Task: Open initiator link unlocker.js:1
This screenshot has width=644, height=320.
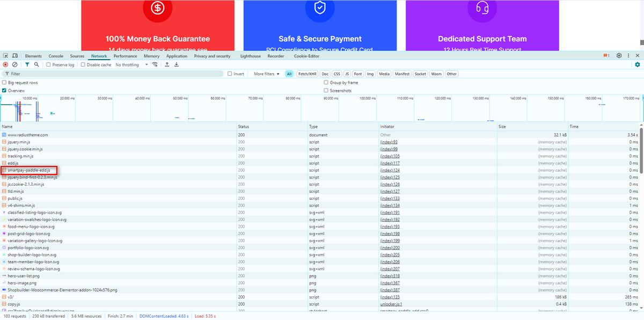Action: click(x=392, y=304)
